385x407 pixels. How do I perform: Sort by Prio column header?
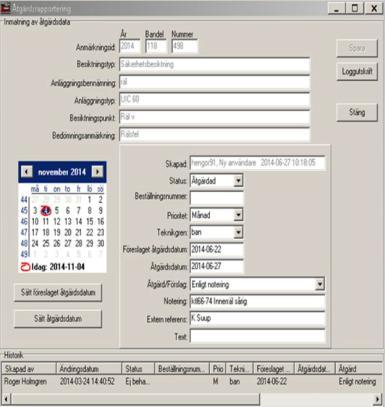pos(217,369)
